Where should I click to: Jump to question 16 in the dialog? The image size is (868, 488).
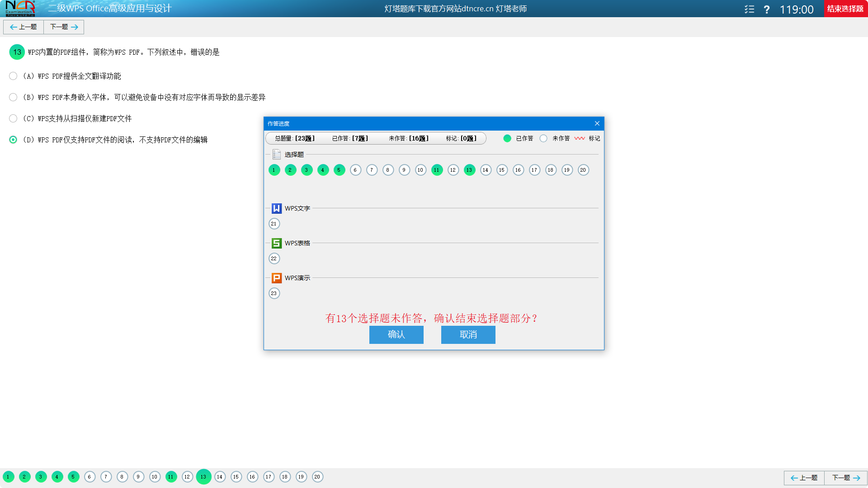[518, 170]
